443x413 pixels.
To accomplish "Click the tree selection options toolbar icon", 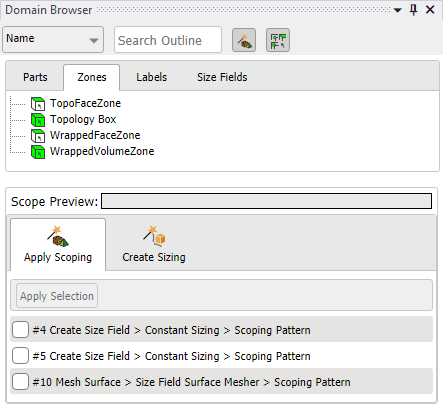I will pyautogui.click(x=278, y=40).
